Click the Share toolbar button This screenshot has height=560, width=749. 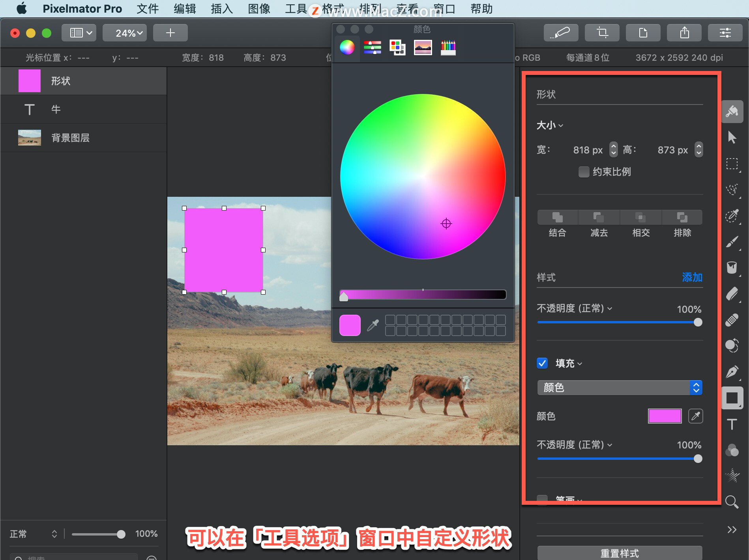click(x=684, y=33)
